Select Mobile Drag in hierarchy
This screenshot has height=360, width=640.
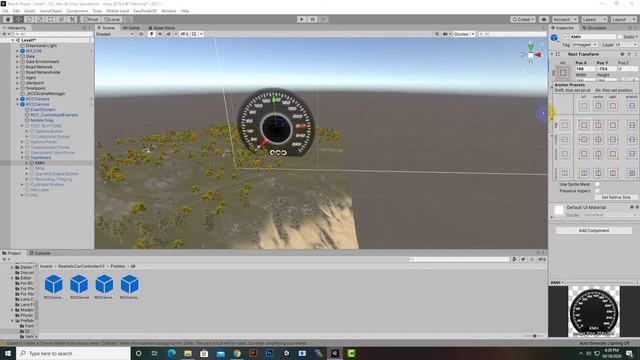pyautogui.click(x=42, y=120)
